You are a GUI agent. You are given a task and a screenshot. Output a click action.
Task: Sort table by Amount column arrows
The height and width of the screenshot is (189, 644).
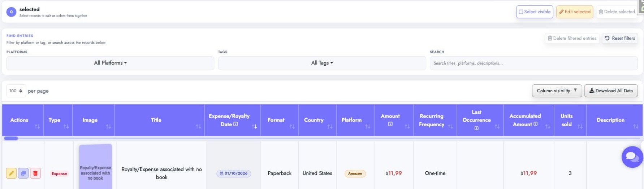407,127
